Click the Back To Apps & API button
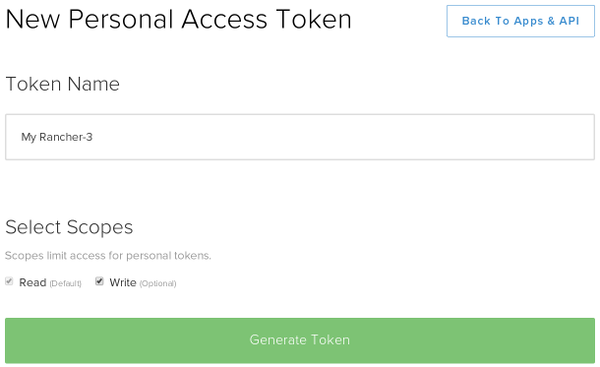Screen dimensions: 600x367 point(520,21)
